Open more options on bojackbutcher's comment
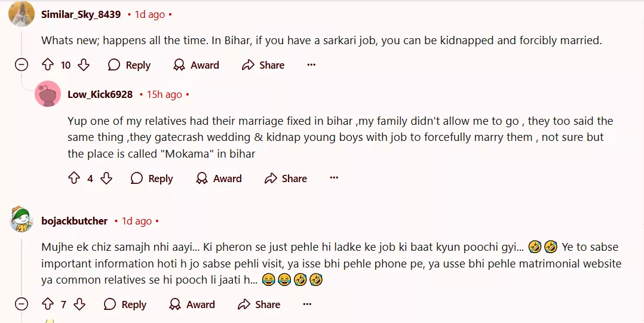The image size is (644, 323). pos(307,304)
